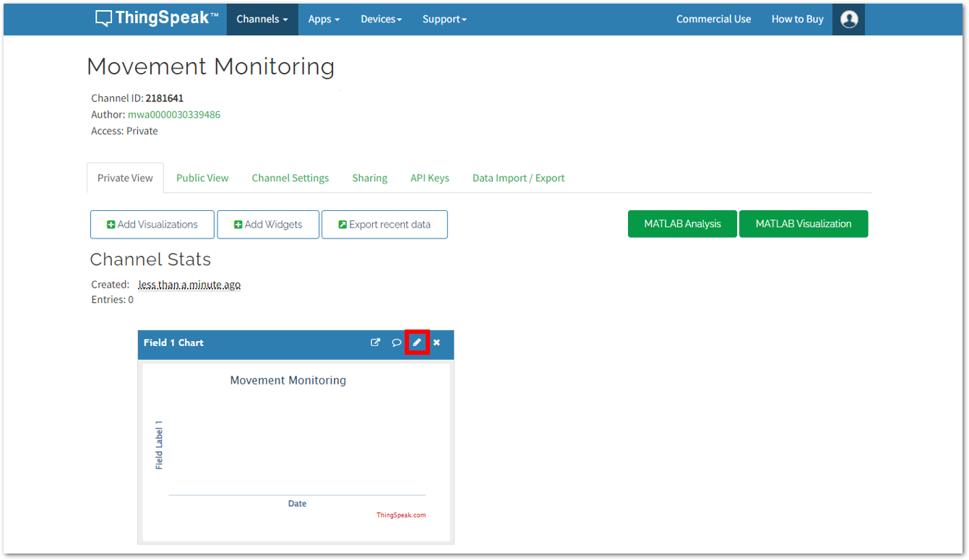
Task: Open the Commercial Use link
Action: [x=714, y=19]
